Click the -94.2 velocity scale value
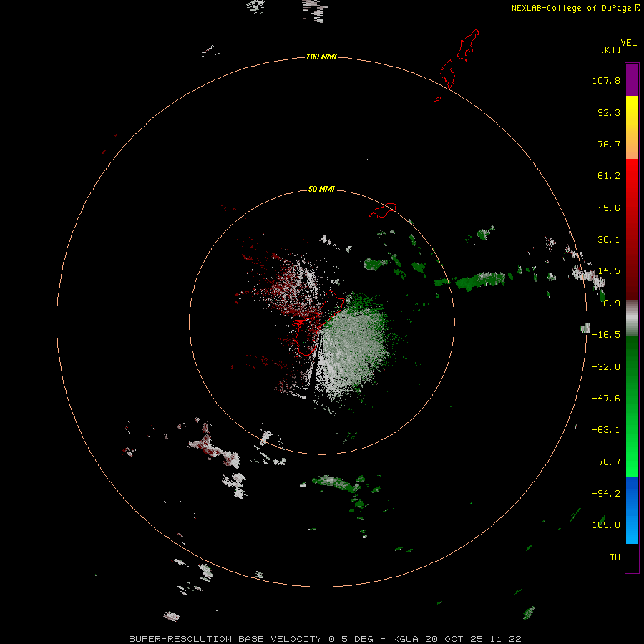This screenshot has height=644, width=644. pos(606,494)
